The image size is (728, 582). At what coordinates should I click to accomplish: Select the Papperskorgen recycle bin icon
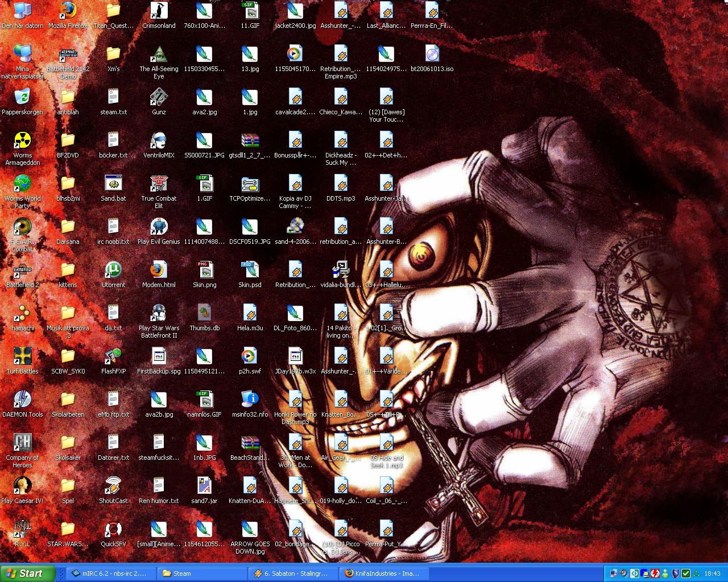pos(22,98)
